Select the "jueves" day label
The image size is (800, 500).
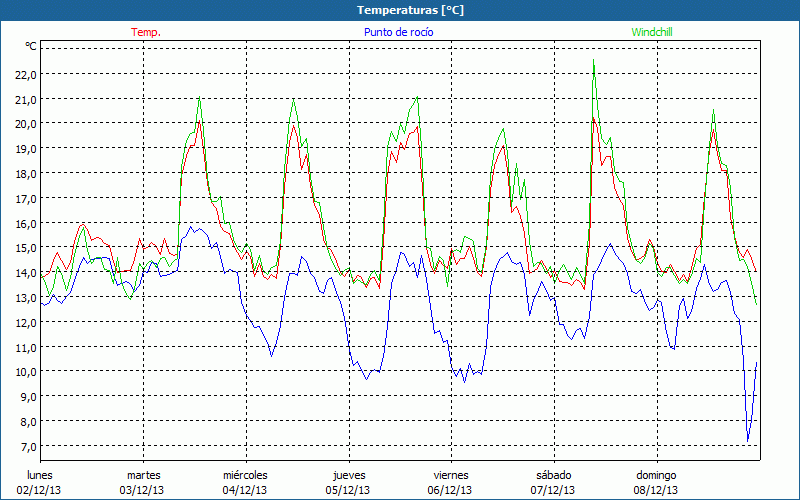[348, 475]
